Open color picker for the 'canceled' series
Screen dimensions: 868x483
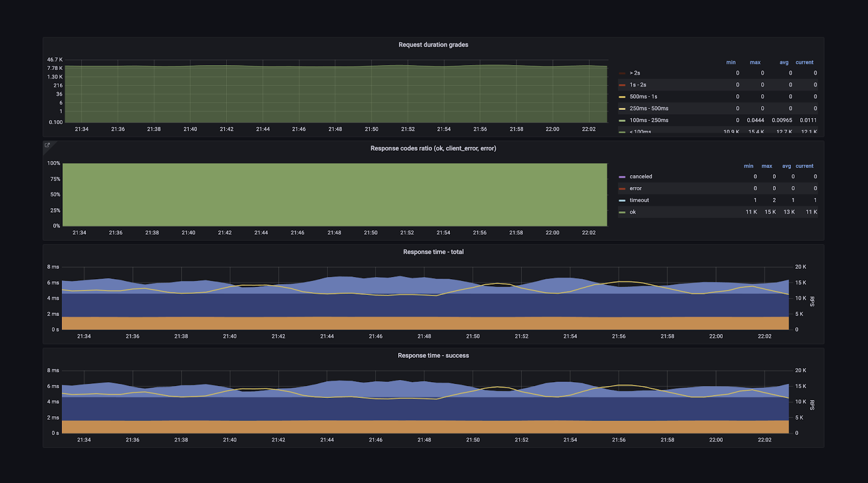[622, 177]
